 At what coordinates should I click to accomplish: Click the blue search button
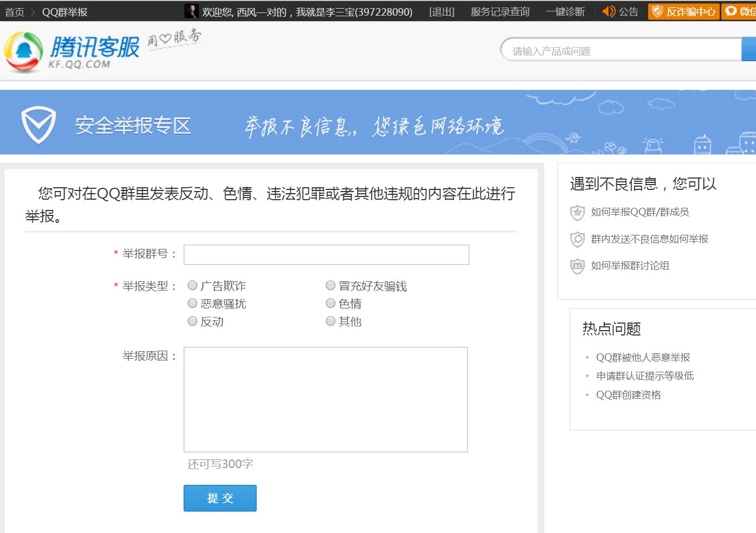pos(750,49)
